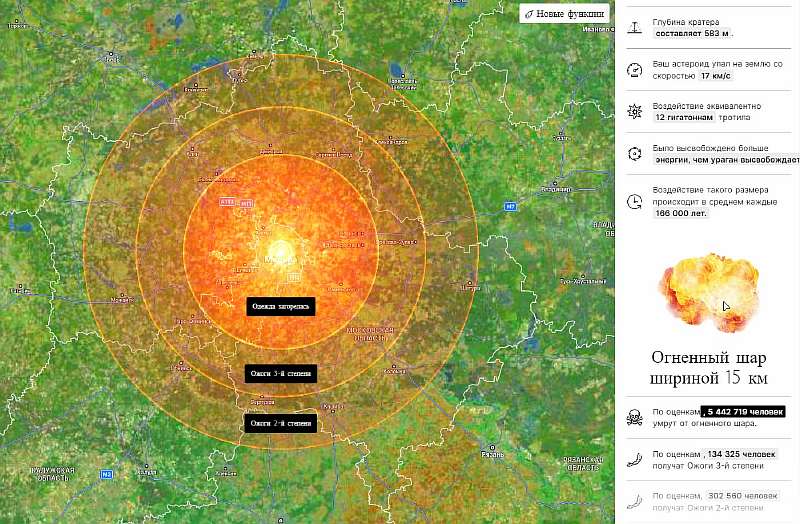Click the "Новые функции" button
Screen dimensions: 800x524
coord(565,14)
